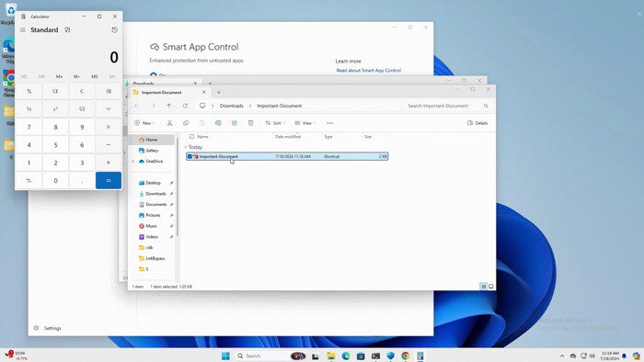Click the plus key in Calculator
Viewport: 644px width, 362px height.
coord(109,163)
